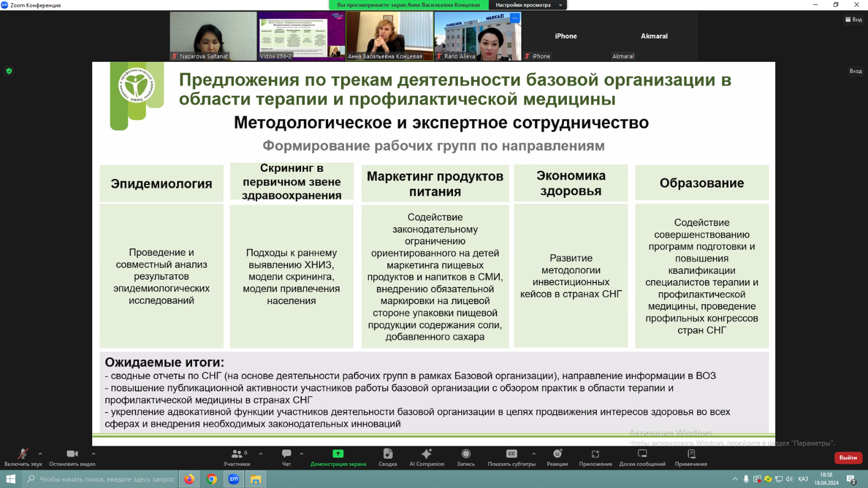The image size is (868, 488).
Task: Launch AI Companion
Action: [x=426, y=457]
